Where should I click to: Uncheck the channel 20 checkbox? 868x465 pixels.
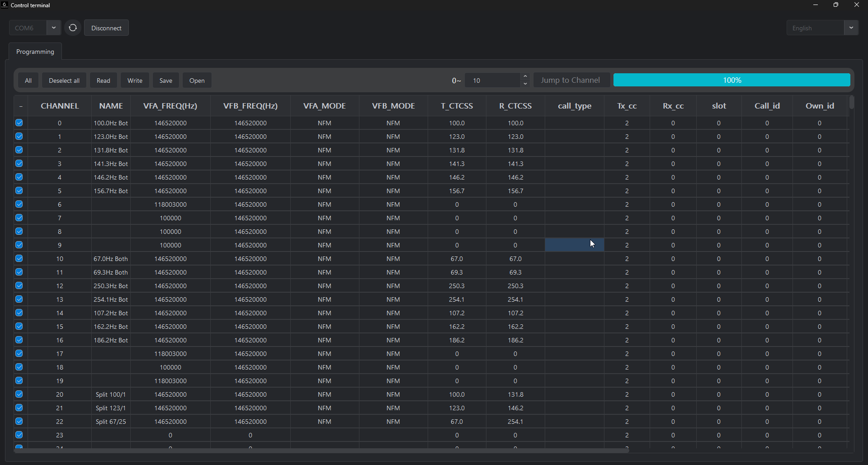pos(19,394)
